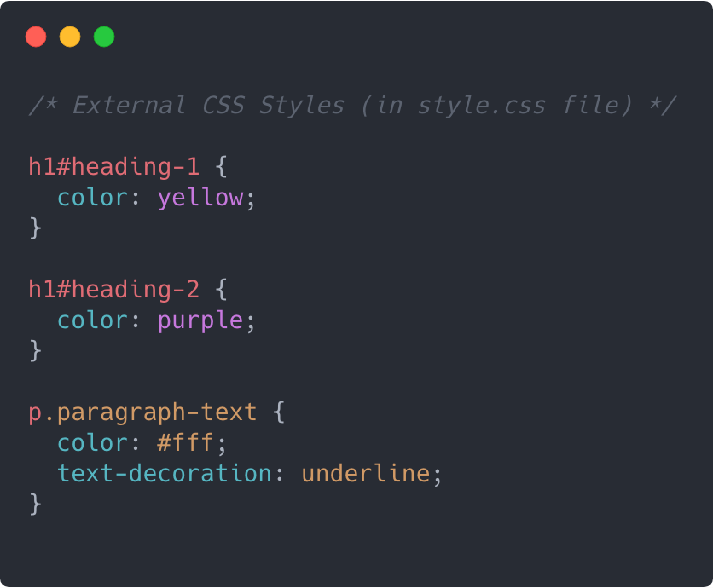
Task: Click the underline value
Action: point(366,473)
